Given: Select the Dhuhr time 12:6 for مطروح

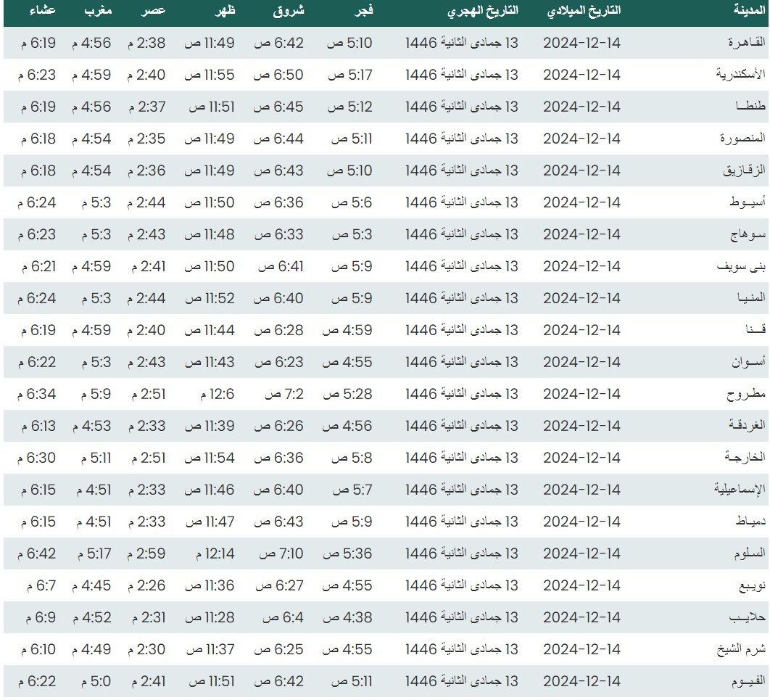Looking at the screenshot, I should [x=218, y=394].
